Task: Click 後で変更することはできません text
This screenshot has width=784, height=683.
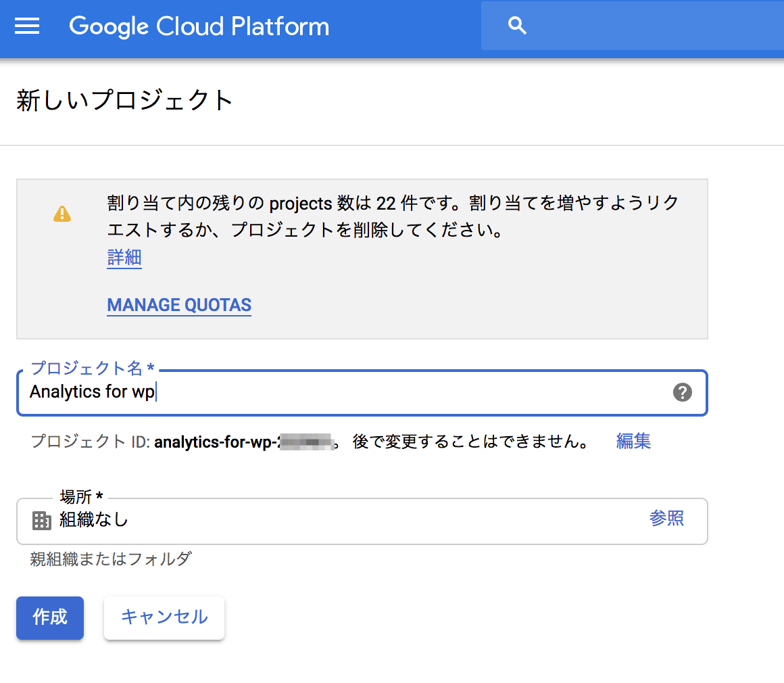Action: tap(470, 442)
